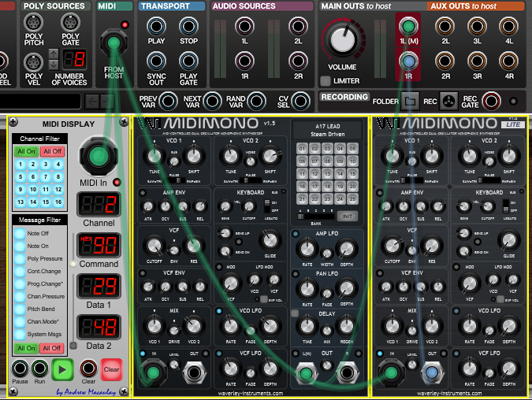The image size is (532, 400).
Task: Click the MIDIMONO Lite OUT jack
Action: click(x=432, y=372)
